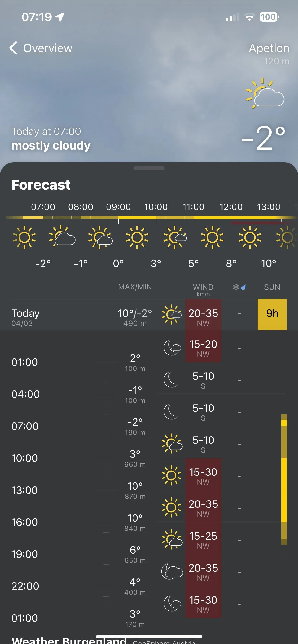This screenshot has width=298, height=644.
Task: Open the Weather Burgenland section heading
Action: 69,640
